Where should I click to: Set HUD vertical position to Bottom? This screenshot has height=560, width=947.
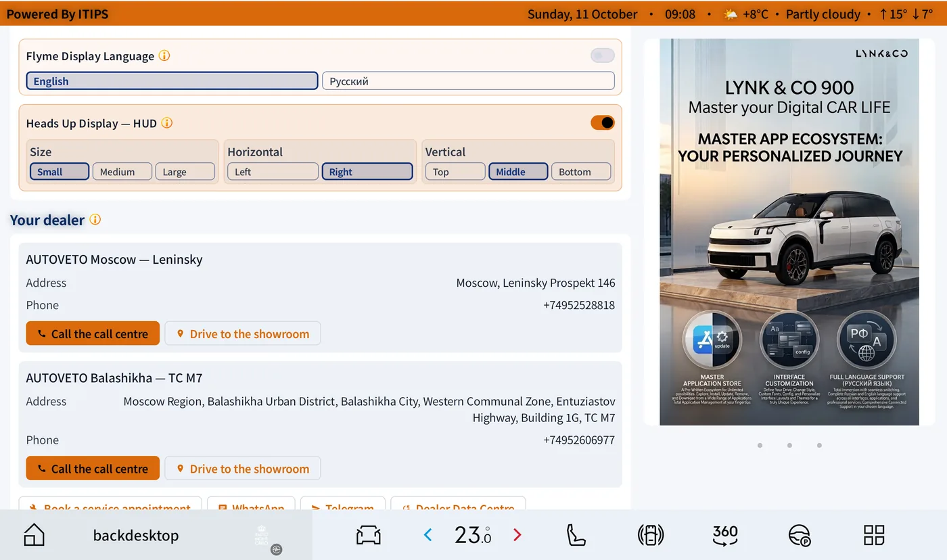pos(581,172)
